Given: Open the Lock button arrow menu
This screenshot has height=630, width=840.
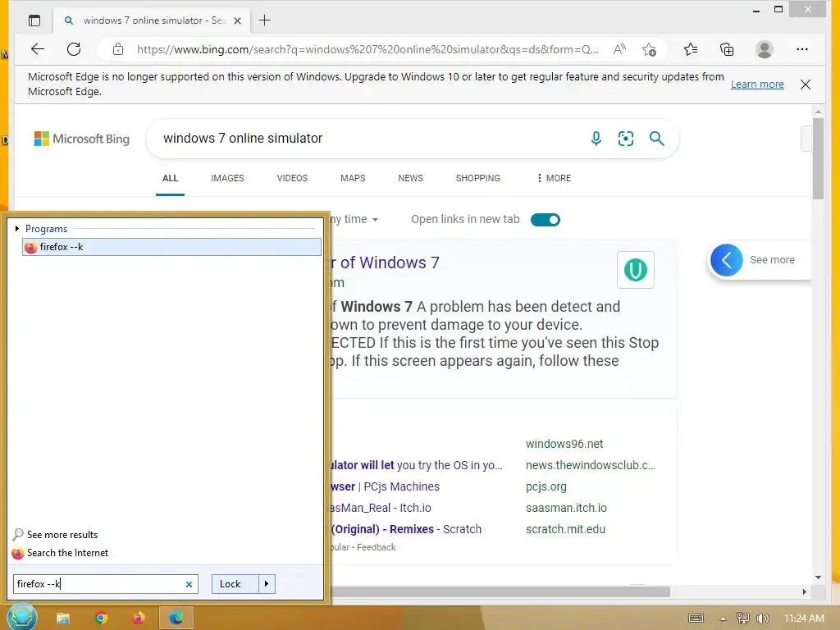Looking at the screenshot, I should pos(267,584).
